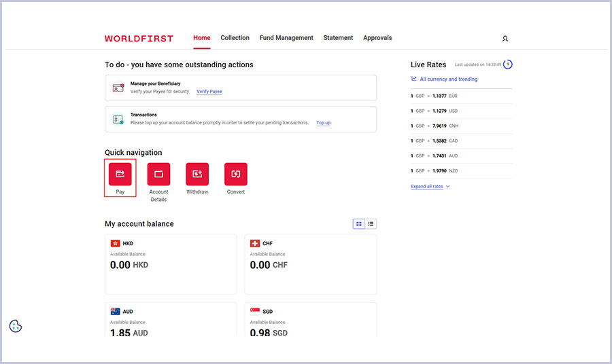The image size is (612, 364).
Task: Click the Pay quick navigation icon
Action: [120, 174]
